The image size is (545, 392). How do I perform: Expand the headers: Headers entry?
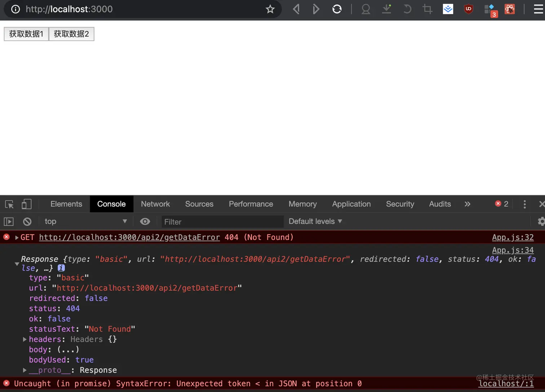[x=25, y=339]
